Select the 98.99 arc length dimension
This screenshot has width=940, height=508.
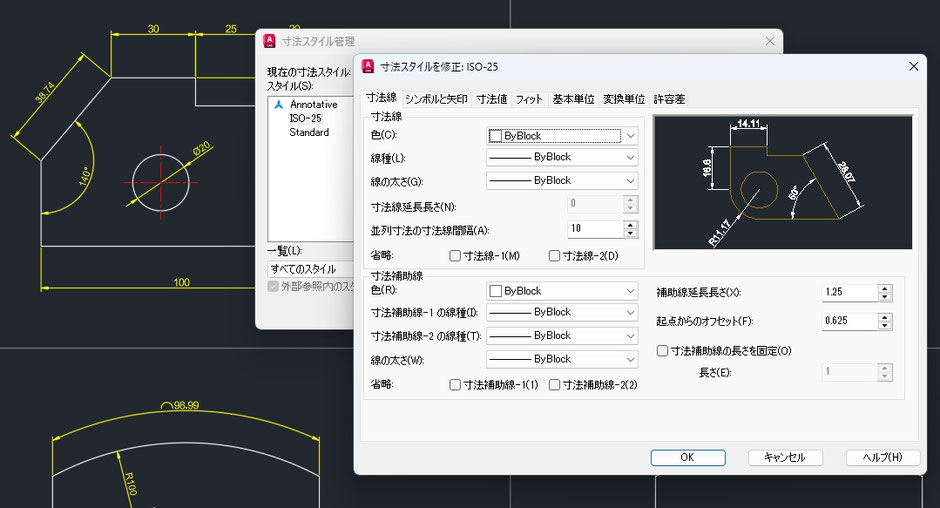(x=180, y=405)
